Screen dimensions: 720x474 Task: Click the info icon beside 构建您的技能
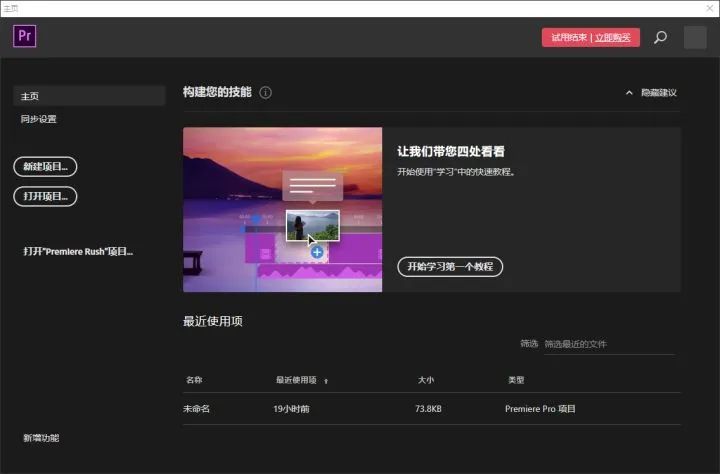pos(265,93)
